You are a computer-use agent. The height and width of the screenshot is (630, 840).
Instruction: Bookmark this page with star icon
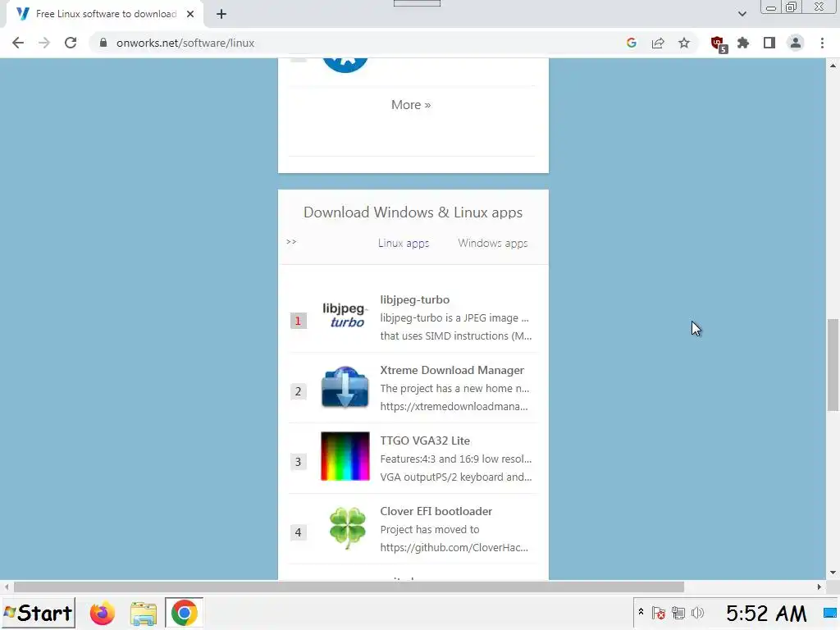pos(684,43)
